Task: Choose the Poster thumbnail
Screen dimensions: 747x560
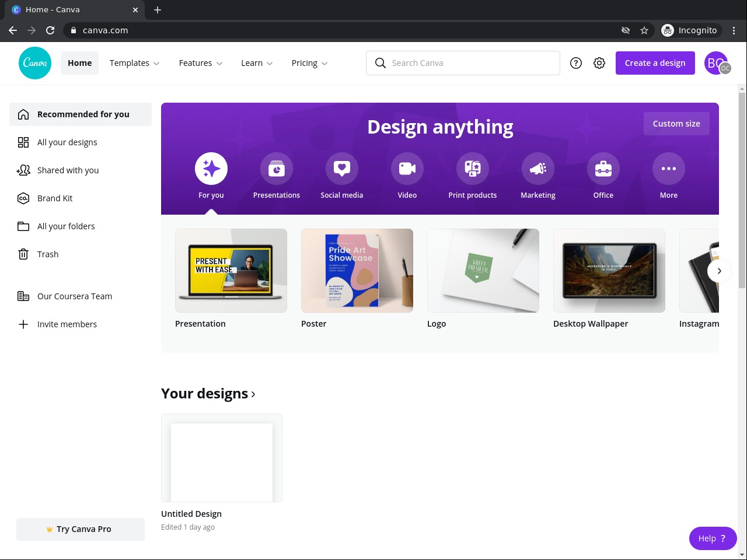Action: (357, 271)
